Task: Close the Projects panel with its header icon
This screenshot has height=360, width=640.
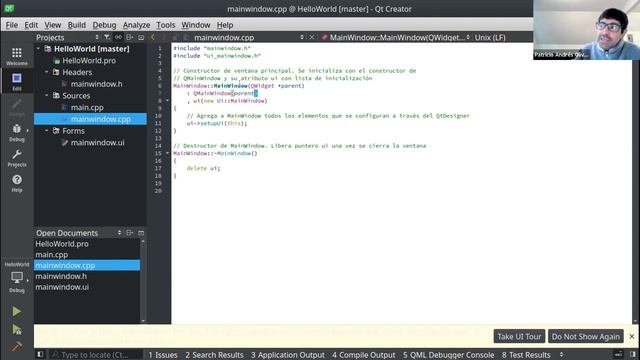Action: click(x=141, y=37)
